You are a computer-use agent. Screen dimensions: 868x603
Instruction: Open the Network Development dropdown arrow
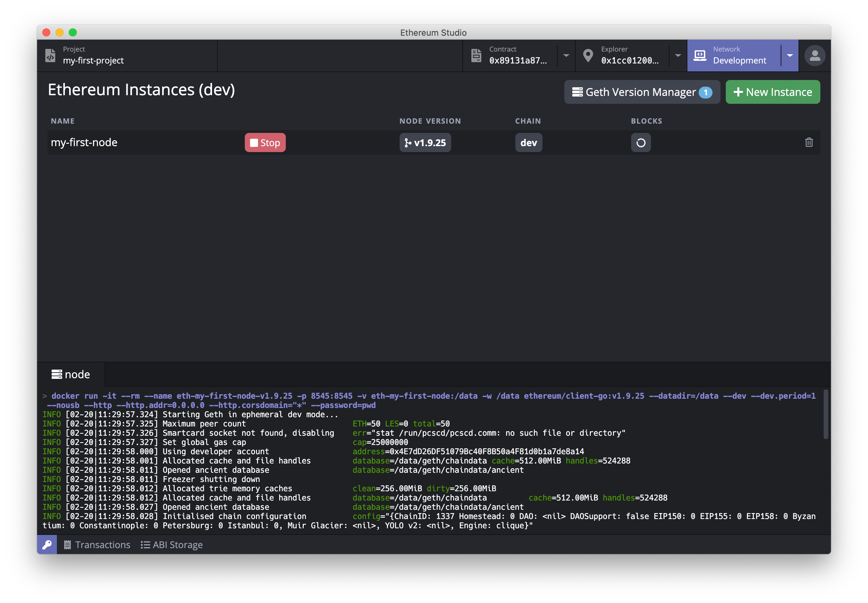tap(790, 55)
